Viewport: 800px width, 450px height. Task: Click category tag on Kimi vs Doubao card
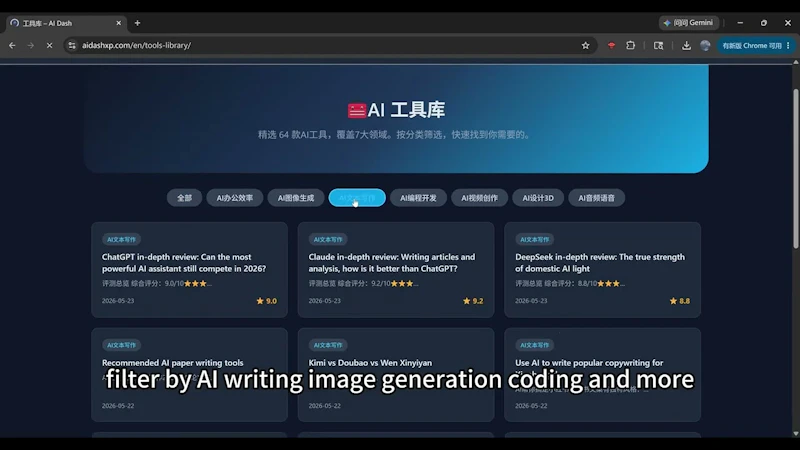click(328, 345)
